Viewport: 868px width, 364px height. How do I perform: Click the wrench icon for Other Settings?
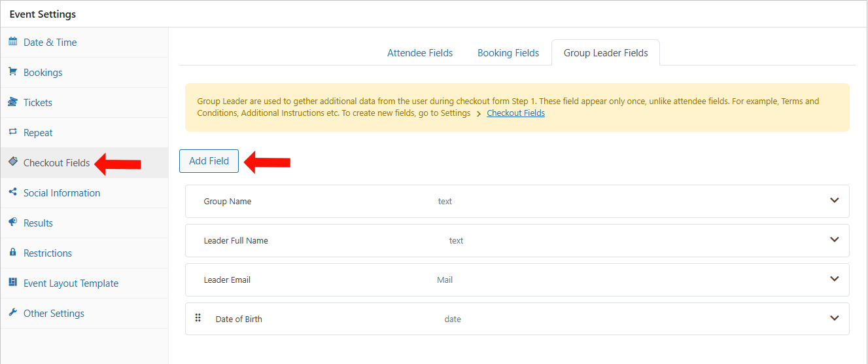tap(12, 313)
